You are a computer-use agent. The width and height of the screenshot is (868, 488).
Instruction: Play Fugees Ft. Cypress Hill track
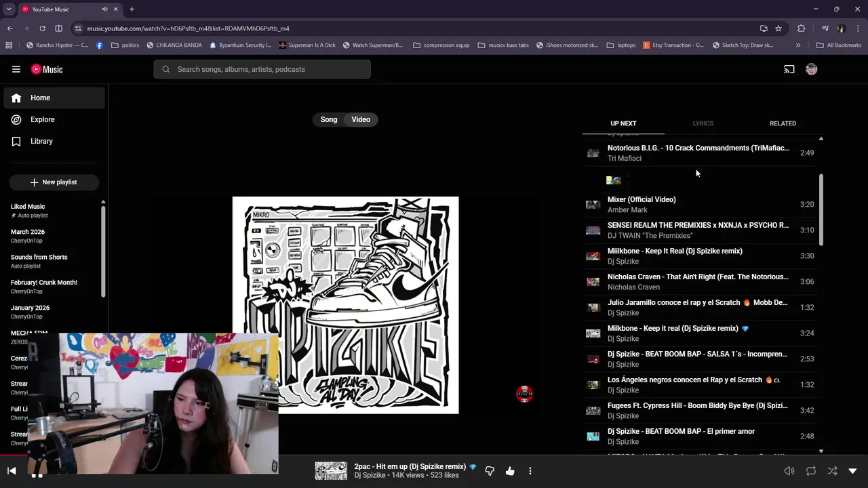(701, 410)
